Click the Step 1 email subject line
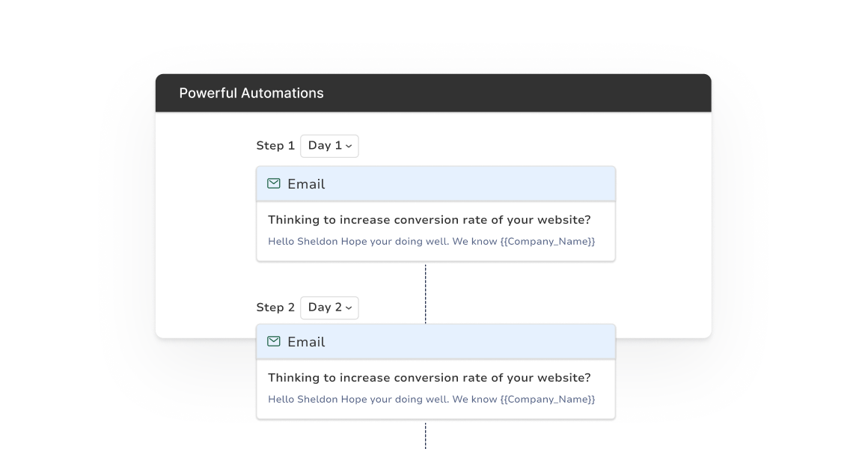Screen dimensions: 868x449 point(429,220)
